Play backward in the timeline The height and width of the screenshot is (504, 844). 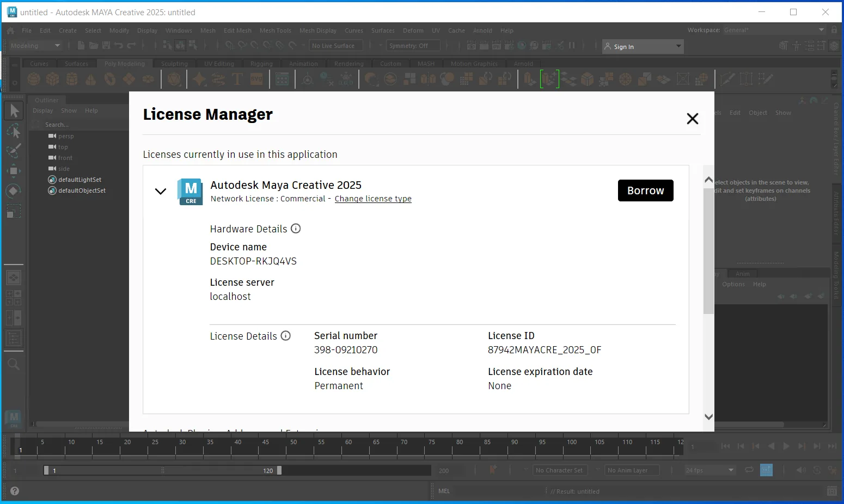[770, 446]
